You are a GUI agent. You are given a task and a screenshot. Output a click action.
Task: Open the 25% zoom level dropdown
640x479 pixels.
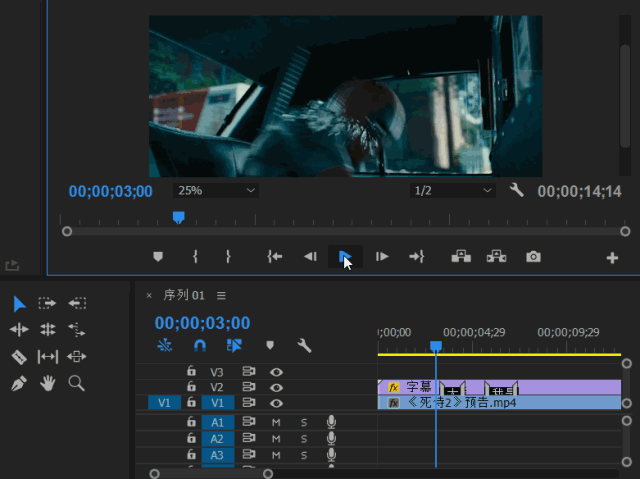pos(216,191)
